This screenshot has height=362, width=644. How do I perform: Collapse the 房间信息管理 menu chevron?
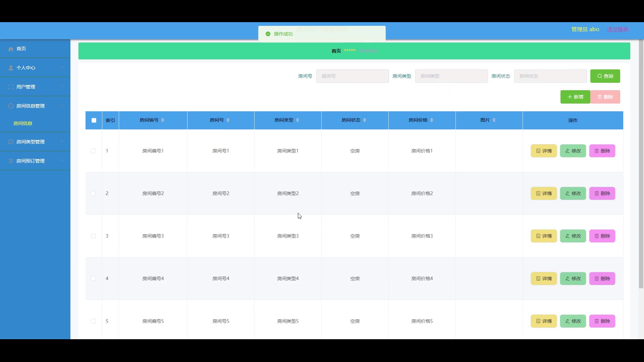(x=62, y=106)
